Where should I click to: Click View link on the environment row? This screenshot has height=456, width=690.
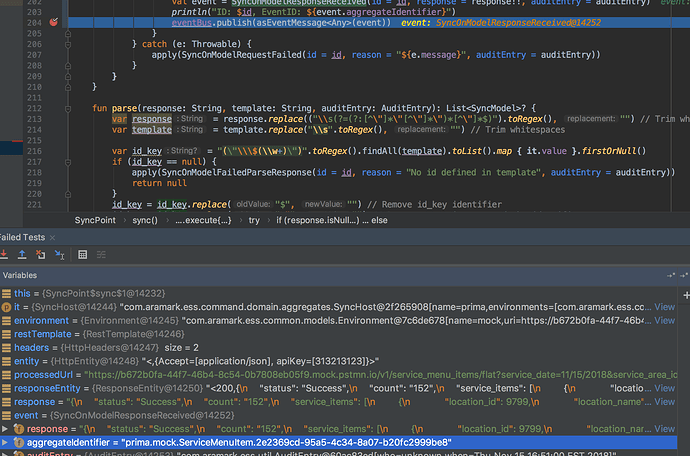tap(664, 321)
